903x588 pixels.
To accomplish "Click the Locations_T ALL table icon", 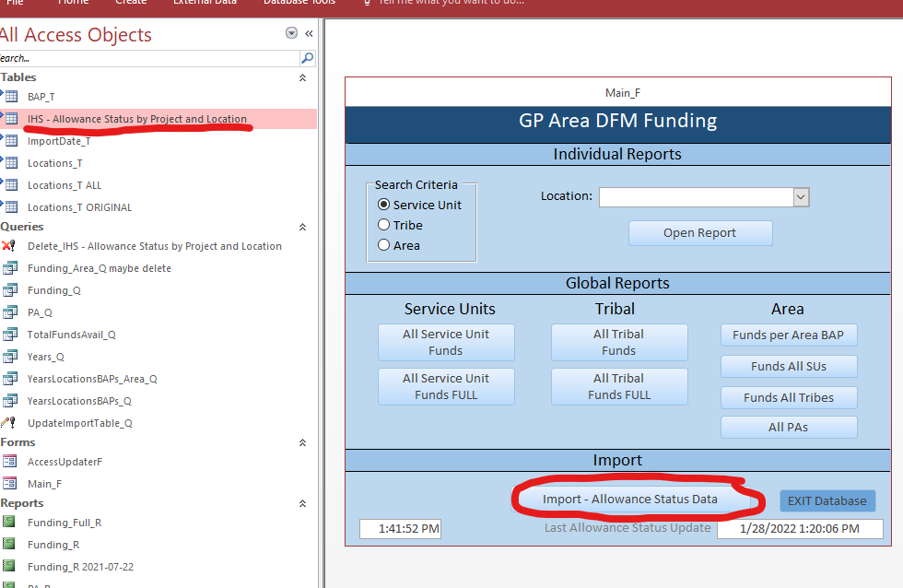I will point(11,185).
